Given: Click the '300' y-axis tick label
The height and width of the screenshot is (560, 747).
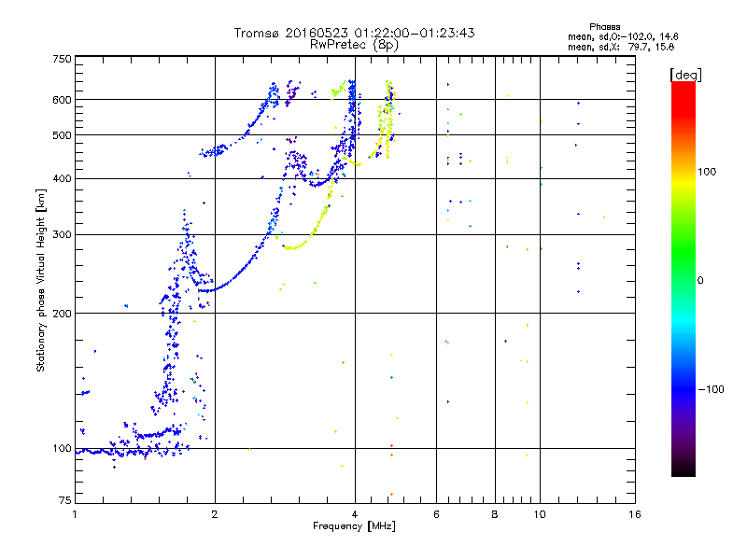Looking at the screenshot, I should point(62,235).
